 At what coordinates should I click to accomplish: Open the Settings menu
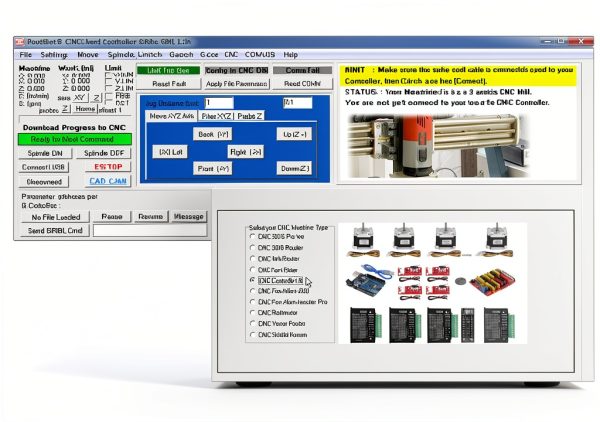point(54,55)
